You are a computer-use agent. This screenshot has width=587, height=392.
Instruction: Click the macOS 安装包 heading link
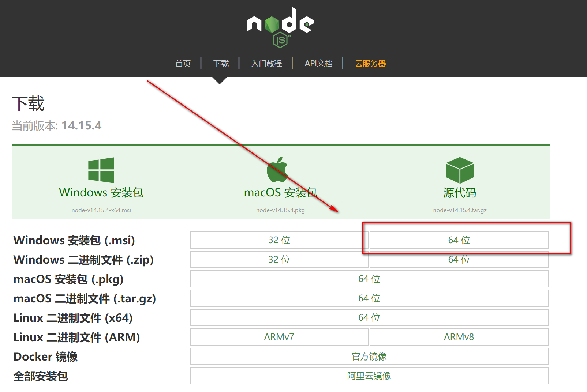tap(280, 192)
